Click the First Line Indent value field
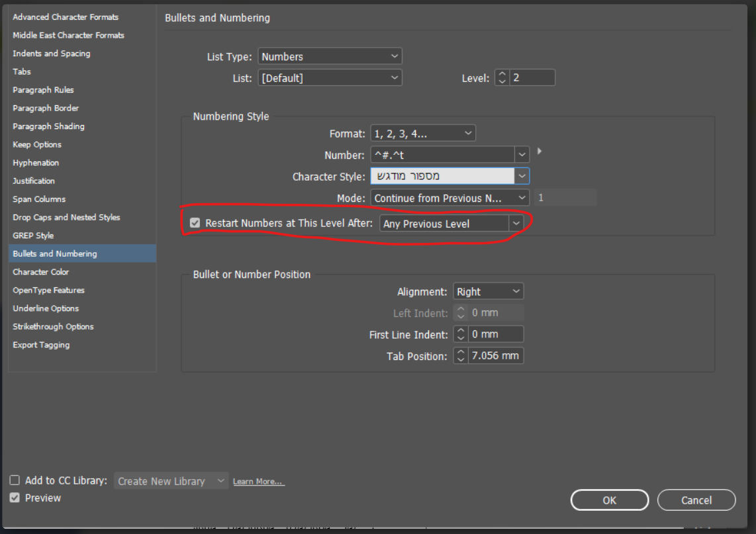 point(496,334)
